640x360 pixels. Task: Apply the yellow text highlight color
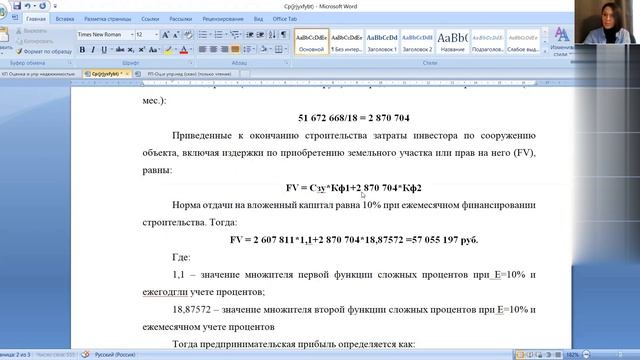point(168,50)
